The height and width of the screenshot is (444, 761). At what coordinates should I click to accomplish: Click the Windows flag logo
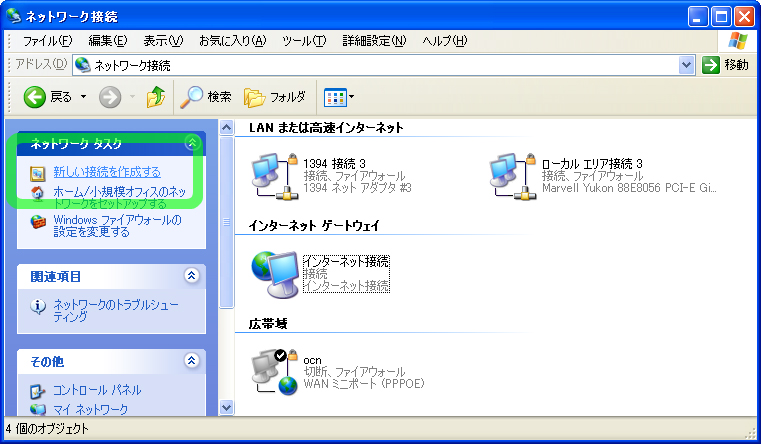coord(737,41)
